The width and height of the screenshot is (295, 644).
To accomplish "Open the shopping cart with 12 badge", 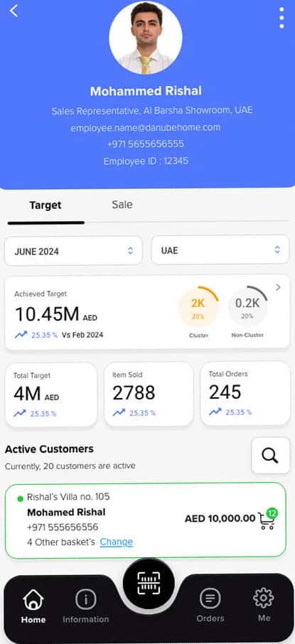I will tap(268, 519).
